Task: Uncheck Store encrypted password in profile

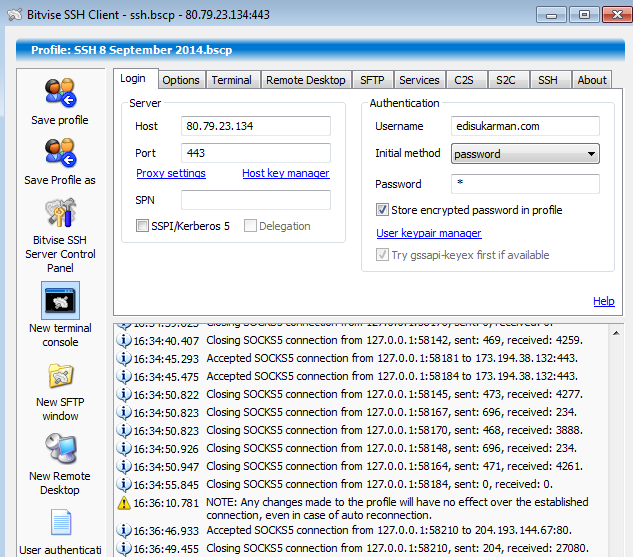Action: tap(382, 210)
